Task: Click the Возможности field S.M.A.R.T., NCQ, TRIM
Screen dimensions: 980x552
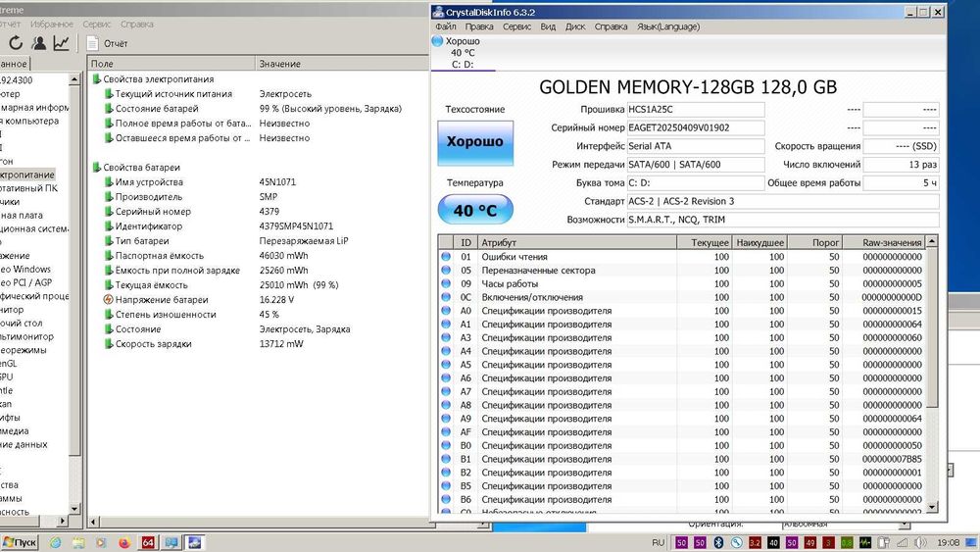Action: tap(782, 220)
